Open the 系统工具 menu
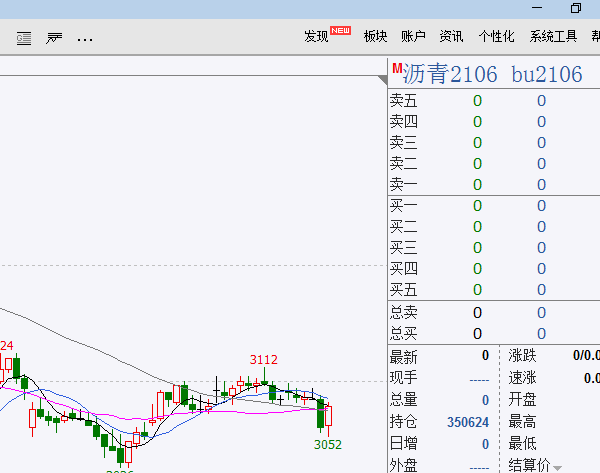Screen dimensions: 600x473 click(553, 36)
